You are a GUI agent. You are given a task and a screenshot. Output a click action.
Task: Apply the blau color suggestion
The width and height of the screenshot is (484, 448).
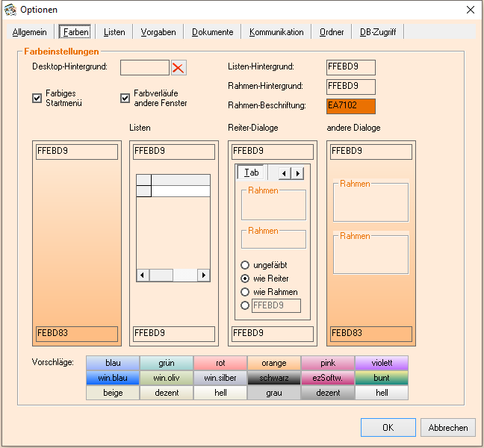113,363
